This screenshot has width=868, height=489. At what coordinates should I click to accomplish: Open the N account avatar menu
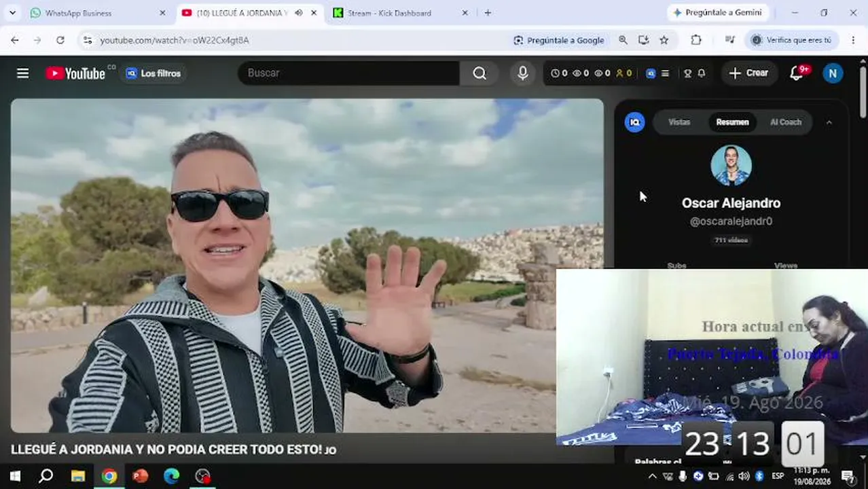tap(833, 73)
